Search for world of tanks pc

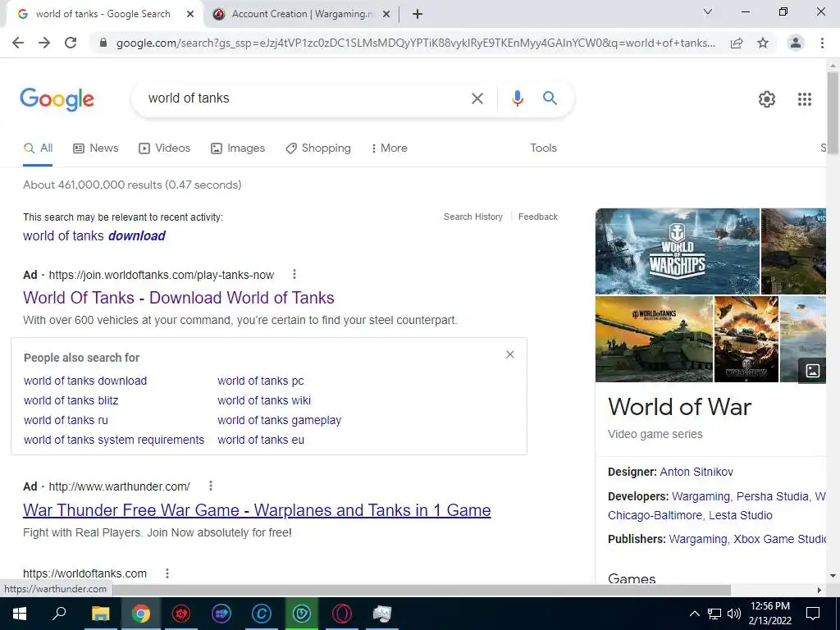pos(260,381)
